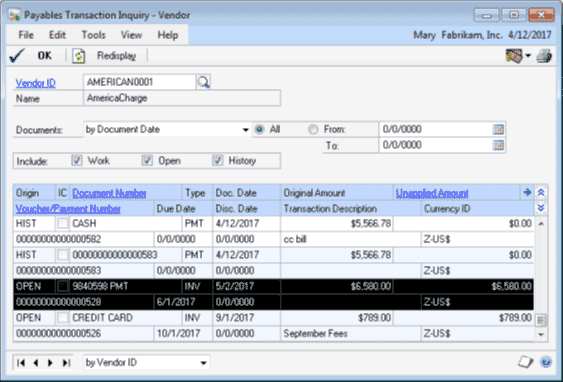Click the Vendor ID link
This screenshot has height=382, width=563.
[36, 83]
